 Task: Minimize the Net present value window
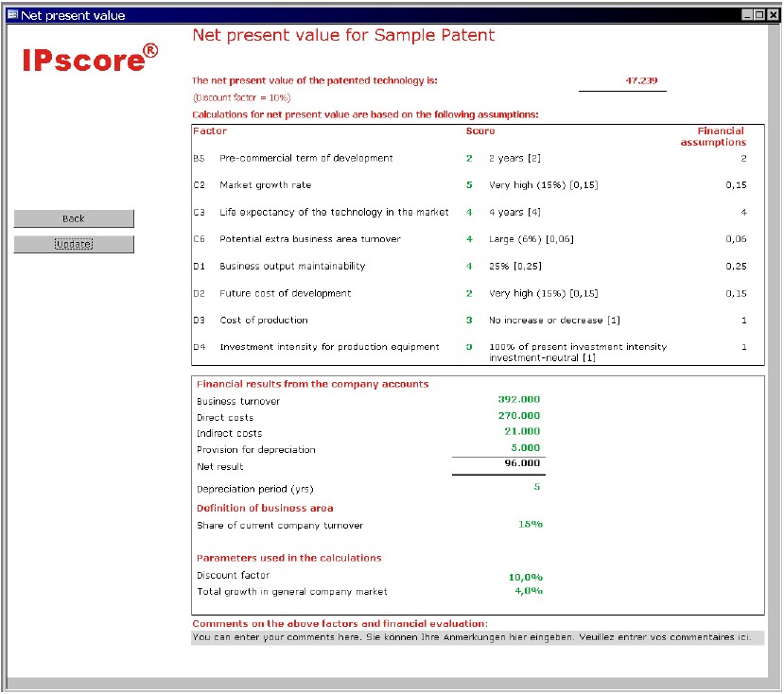(x=747, y=15)
